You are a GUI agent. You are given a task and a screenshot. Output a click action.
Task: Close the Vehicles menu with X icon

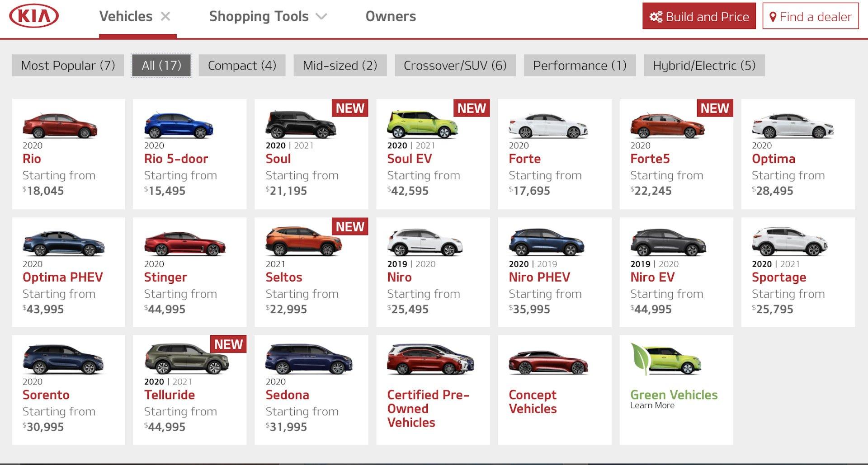click(x=165, y=17)
